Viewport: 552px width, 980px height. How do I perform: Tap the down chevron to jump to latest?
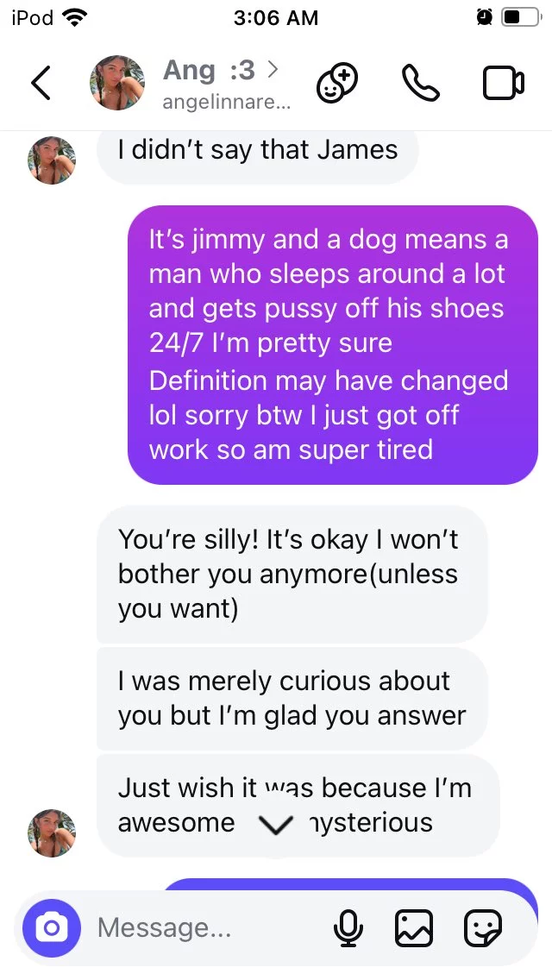coord(275,826)
